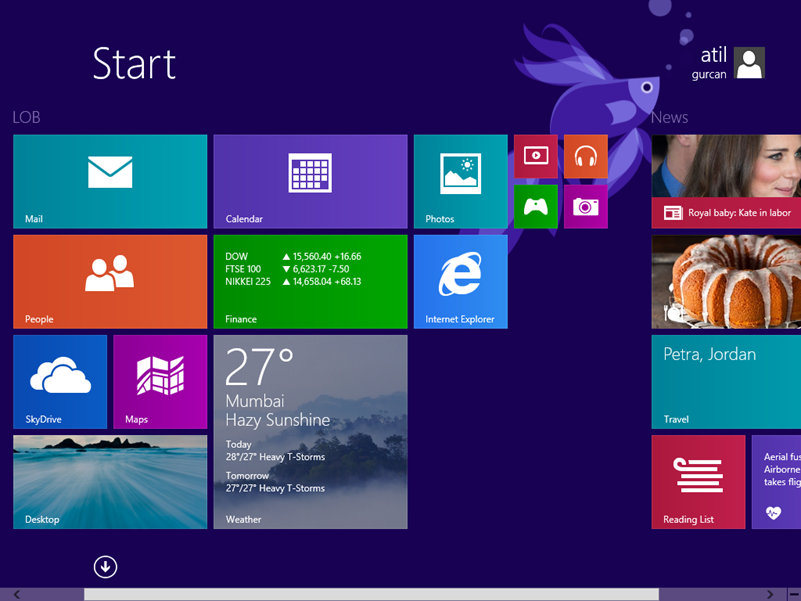This screenshot has height=601, width=801.
Task: Click the 27° temperature reading
Action: pyautogui.click(x=260, y=366)
